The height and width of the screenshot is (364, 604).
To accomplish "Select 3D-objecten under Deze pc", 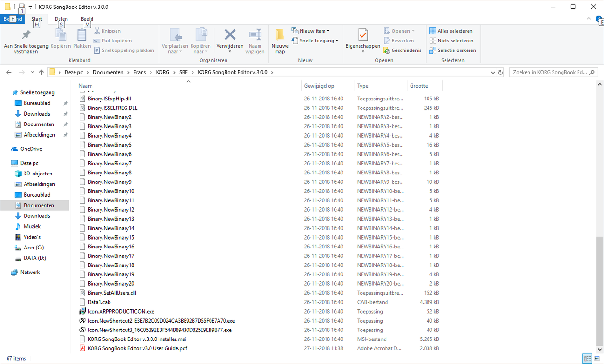I will click(38, 174).
